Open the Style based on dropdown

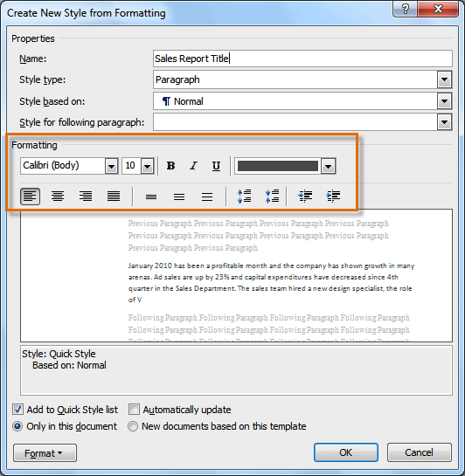coord(444,101)
